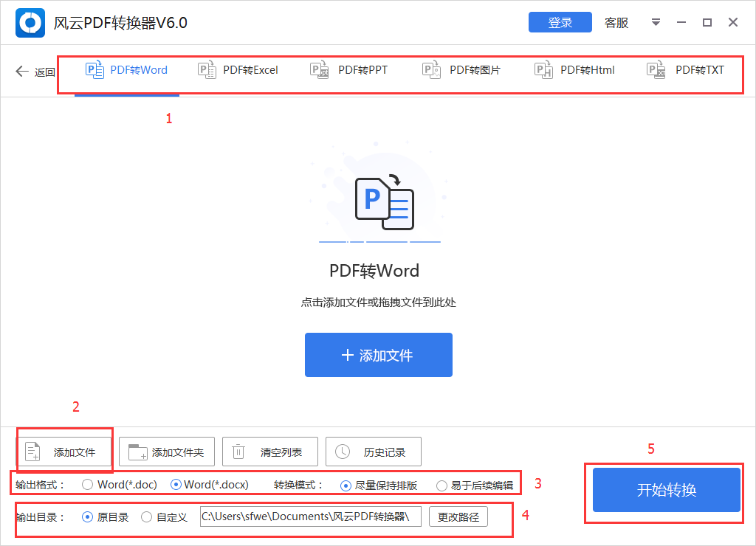Screen dimensions: 756x546
Task: Click the PDF转Excel tab icon
Action: coord(207,70)
